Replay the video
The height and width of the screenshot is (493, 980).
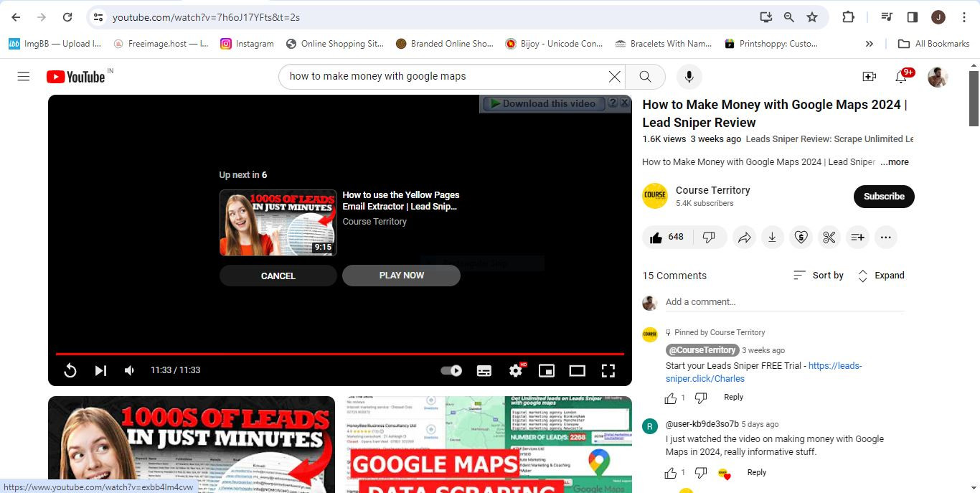tap(70, 370)
